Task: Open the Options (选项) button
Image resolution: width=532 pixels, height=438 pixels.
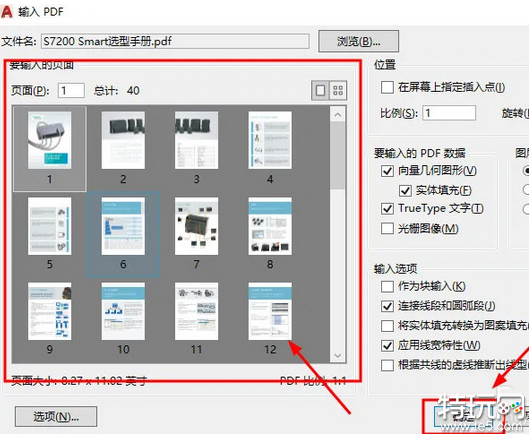Action: tap(56, 416)
